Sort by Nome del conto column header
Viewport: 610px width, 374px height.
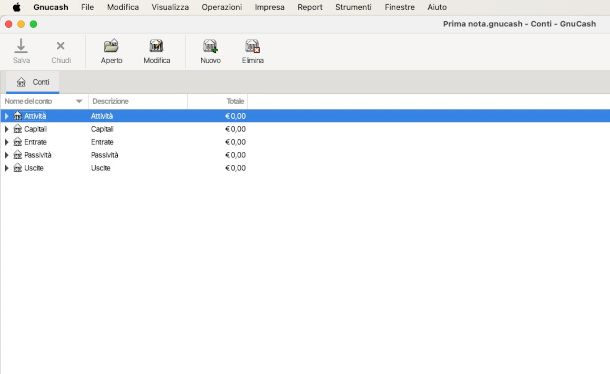(x=28, y=101)
